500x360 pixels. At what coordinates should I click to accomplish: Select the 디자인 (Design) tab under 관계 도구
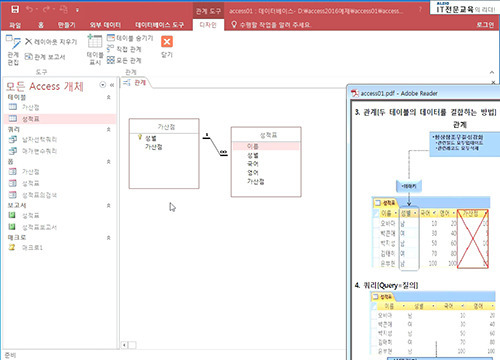click(x=208, y=25)
